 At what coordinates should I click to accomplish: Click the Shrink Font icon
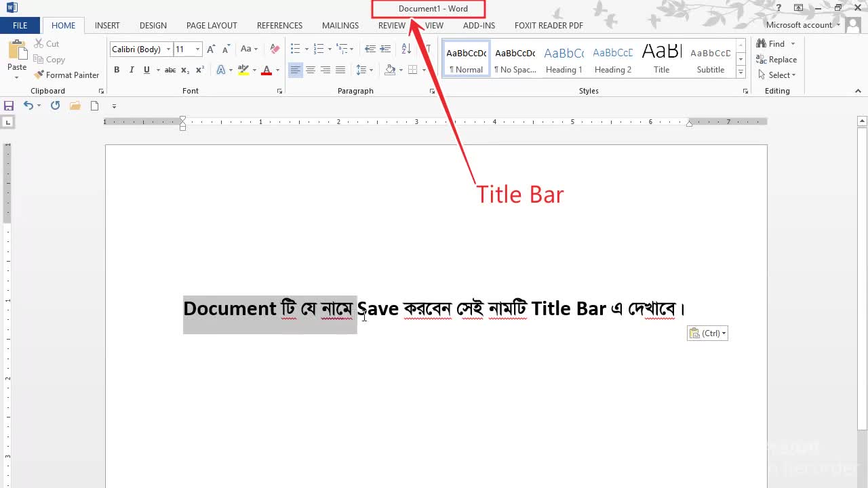pyautogui.click(x=225, y=49)
